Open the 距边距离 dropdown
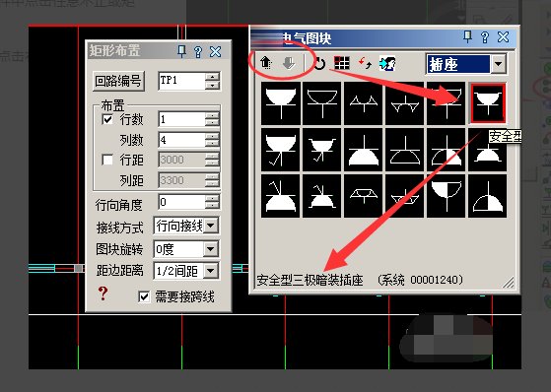551x392 pixels. point(211,271)
